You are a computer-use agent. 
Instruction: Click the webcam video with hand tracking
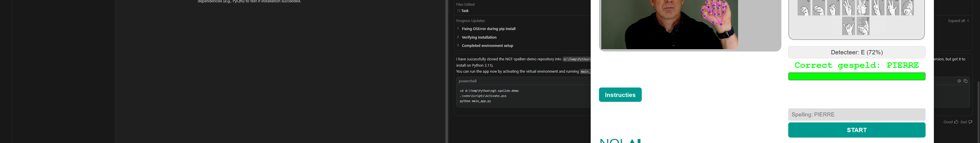coord(669,25)
